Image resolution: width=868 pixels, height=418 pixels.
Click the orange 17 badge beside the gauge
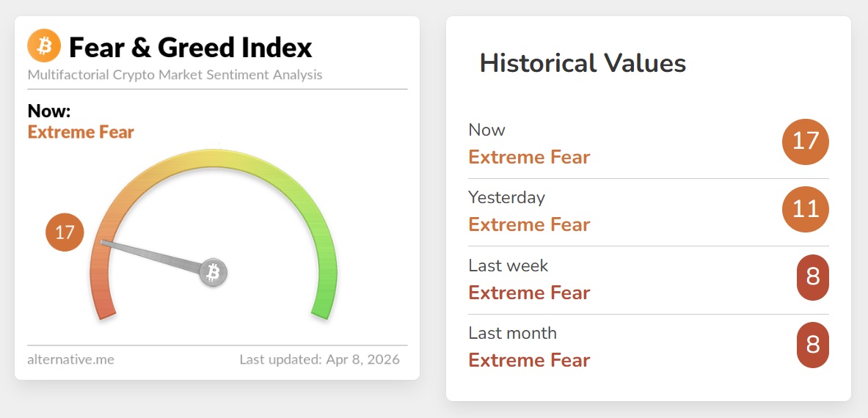65,232
